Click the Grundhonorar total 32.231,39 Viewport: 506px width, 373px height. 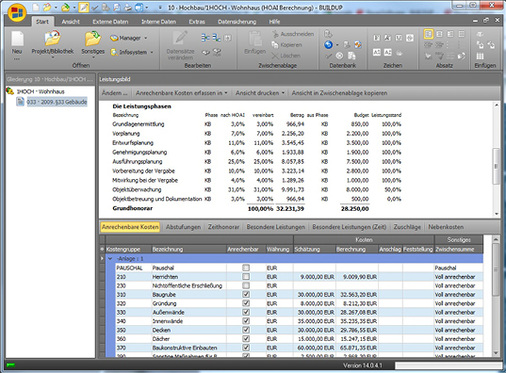[290, 209]
